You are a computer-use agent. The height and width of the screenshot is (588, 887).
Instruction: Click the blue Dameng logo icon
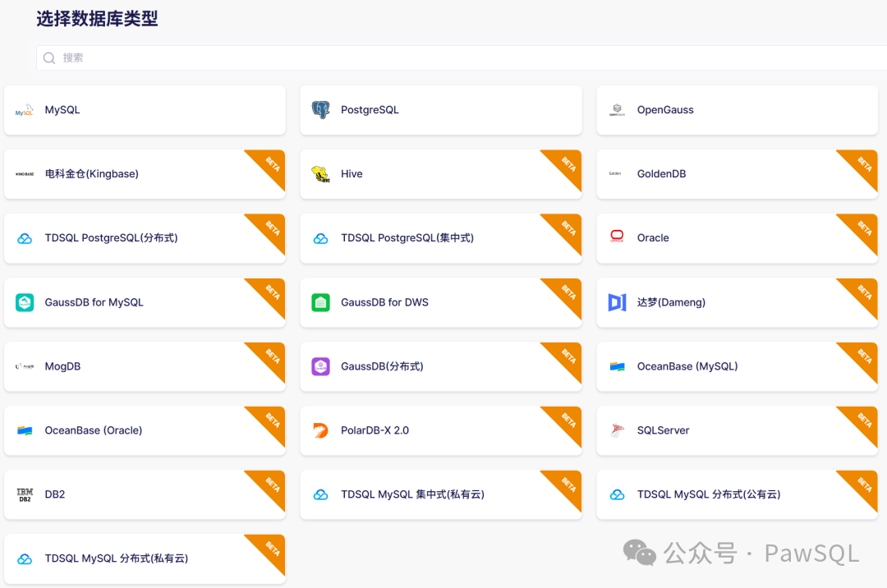tap(617, 302)
